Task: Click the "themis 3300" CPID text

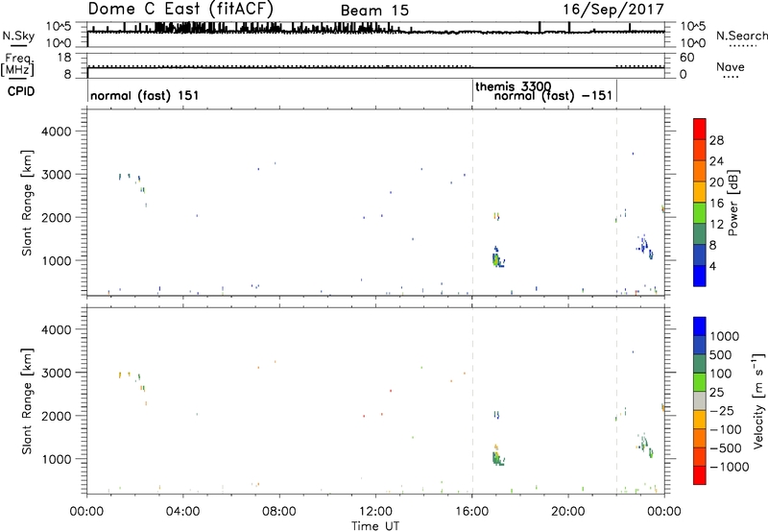Action: click(513, 86)
